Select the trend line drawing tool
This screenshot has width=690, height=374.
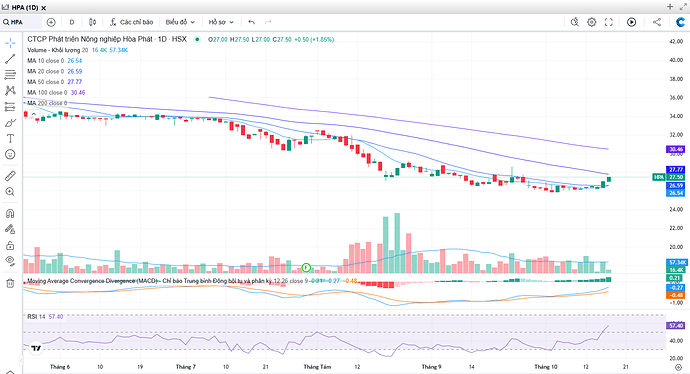click(10, 59)
